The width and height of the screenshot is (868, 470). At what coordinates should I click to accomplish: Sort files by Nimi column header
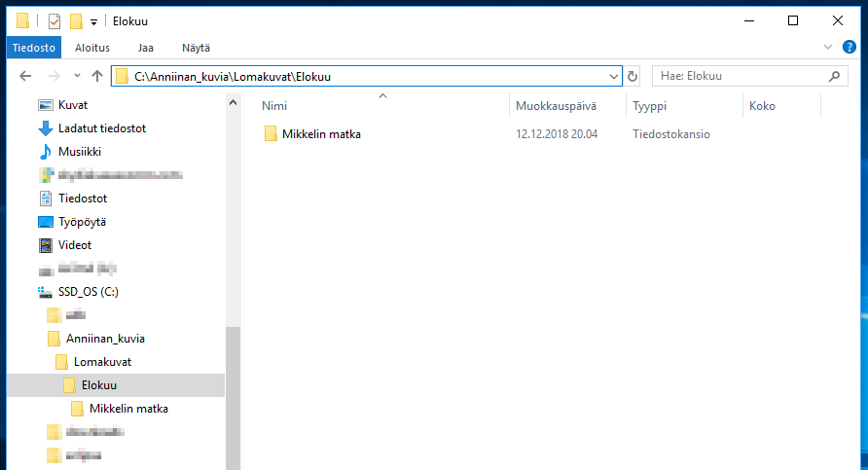[x=274, y=106]
